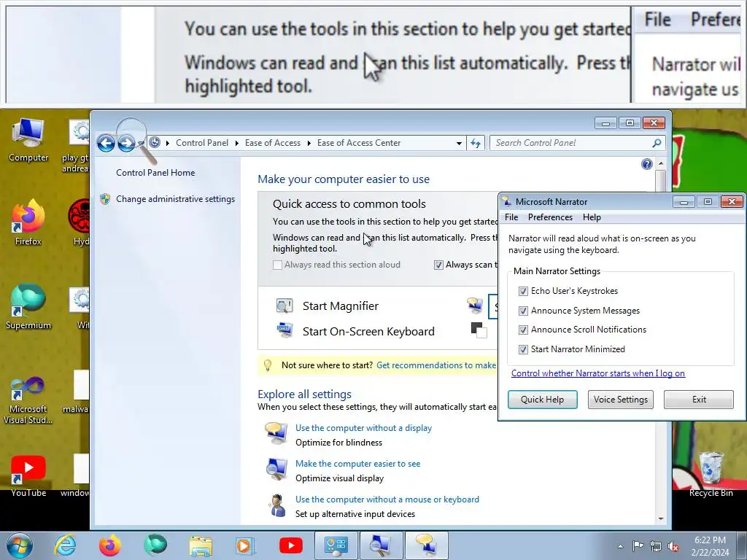Click Ease of Access breadcrumb
Viewport: 747px width, 560px height.
tap(273, 143)
